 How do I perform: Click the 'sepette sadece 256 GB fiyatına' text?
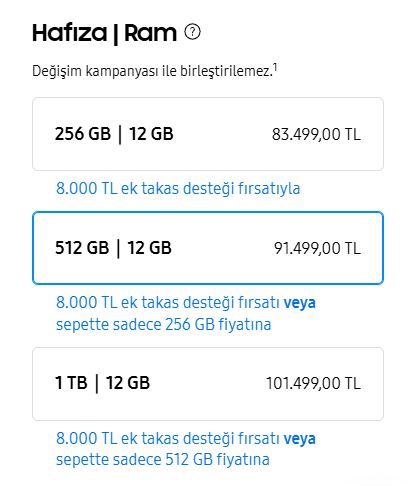(x=163, y=324)
